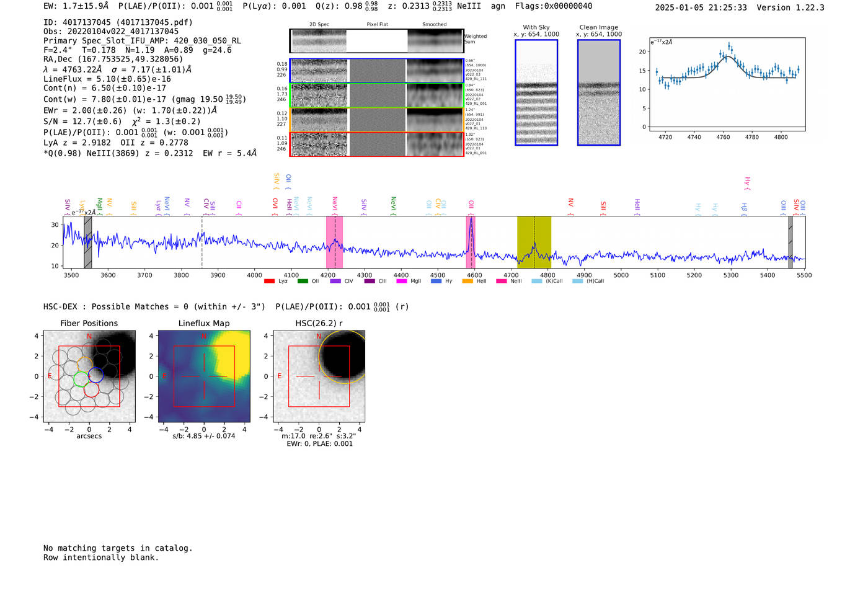Click the red OVI line label
This screenshot has height=591, width=868.
pos(275,205)
